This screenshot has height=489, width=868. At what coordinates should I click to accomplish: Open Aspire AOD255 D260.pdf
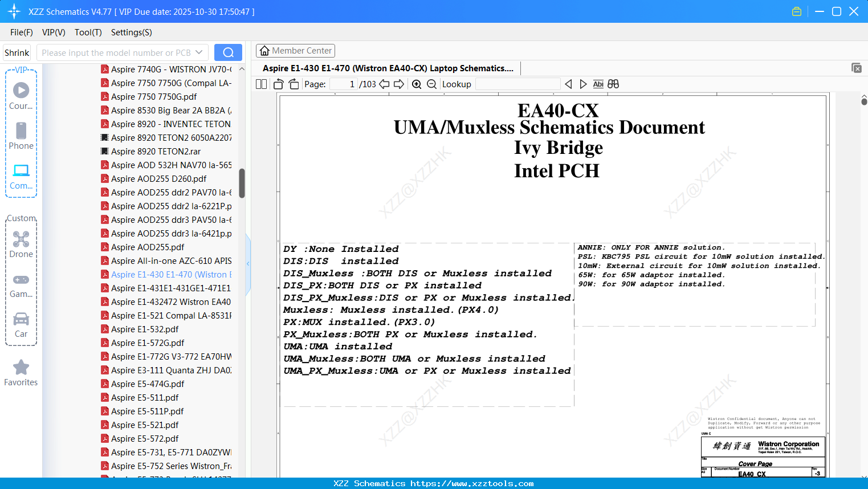[154, 179]
